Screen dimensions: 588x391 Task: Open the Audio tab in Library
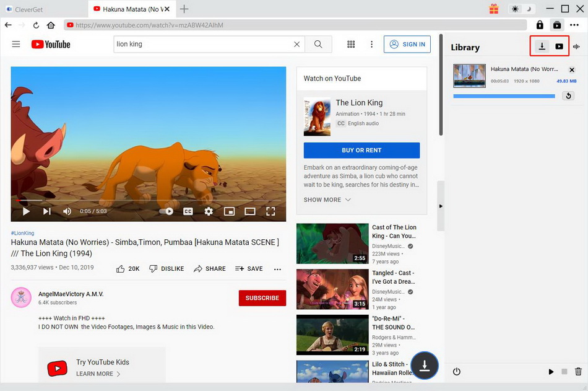tap(577, 46)
